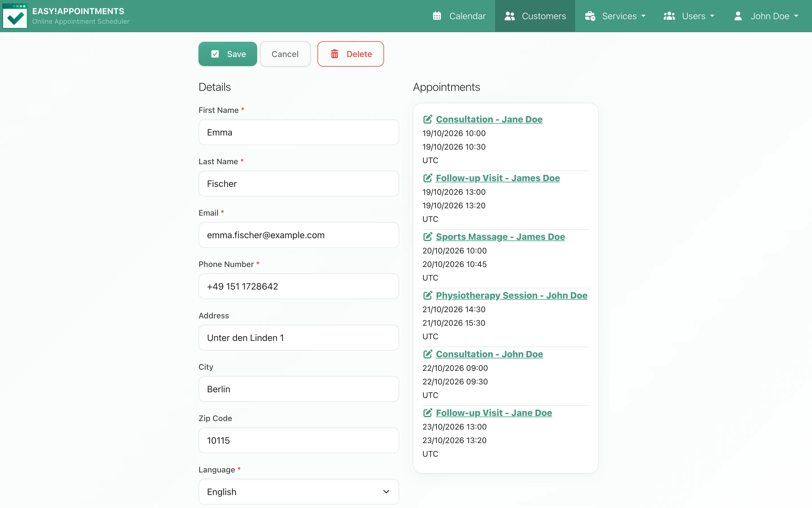
Task: Click the John Doe profile icon
Action: (738, 16)
